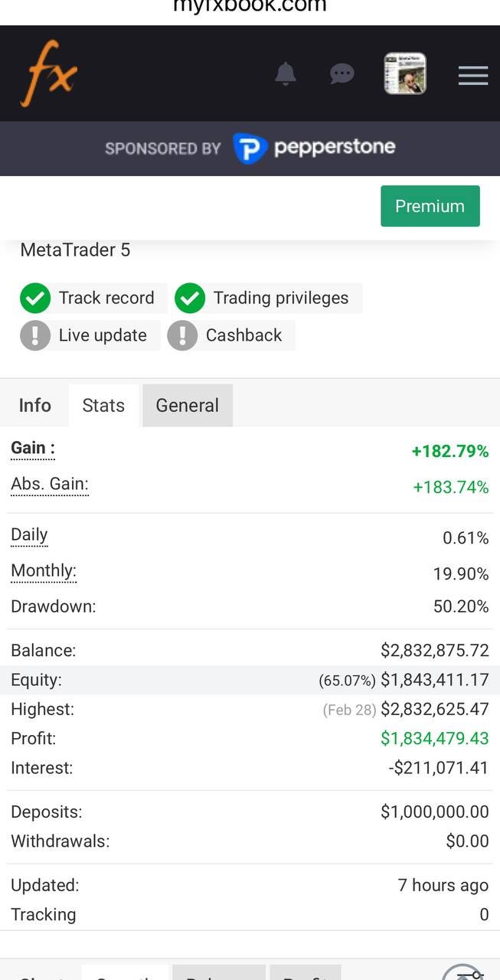Open the chat messages icon

click(x=342, y=73)
